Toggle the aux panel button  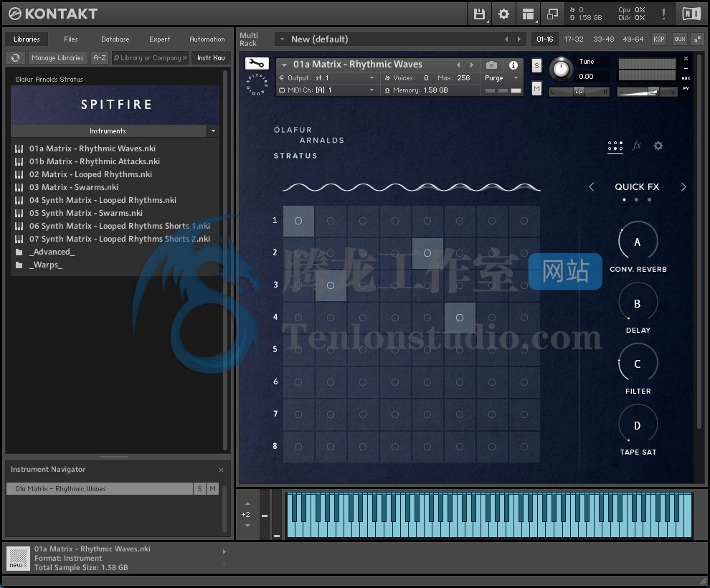click(680, 39)
